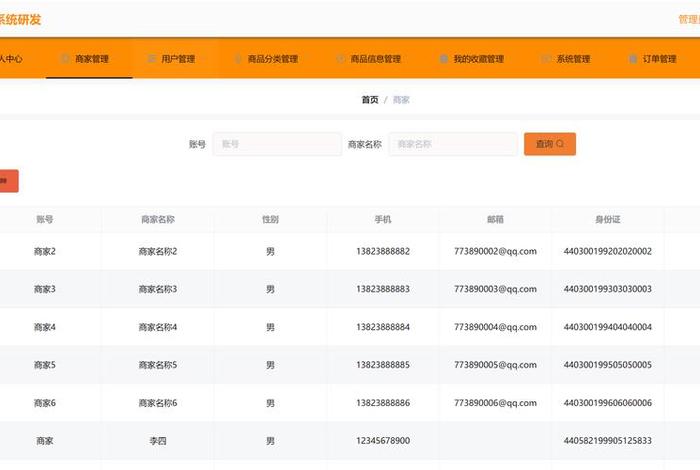Click ID number 440582199905125833
Image resolution: width=700 pixels, height=470 pixels.
pyautogui.click(x=608, y=441)
